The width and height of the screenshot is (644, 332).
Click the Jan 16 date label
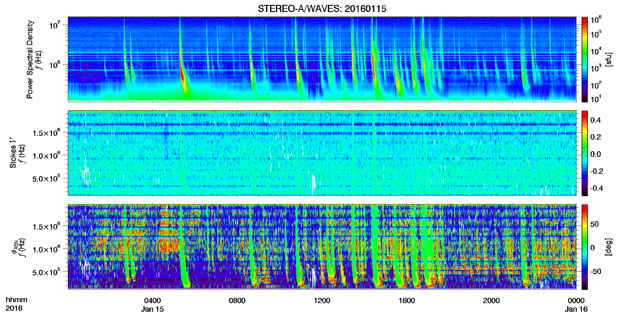click(576, 309)
